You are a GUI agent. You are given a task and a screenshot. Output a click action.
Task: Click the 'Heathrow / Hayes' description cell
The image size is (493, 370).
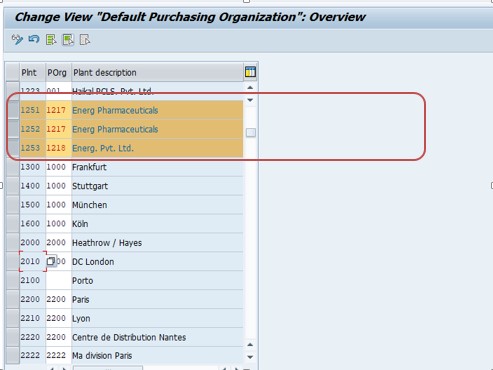(157, 242)
